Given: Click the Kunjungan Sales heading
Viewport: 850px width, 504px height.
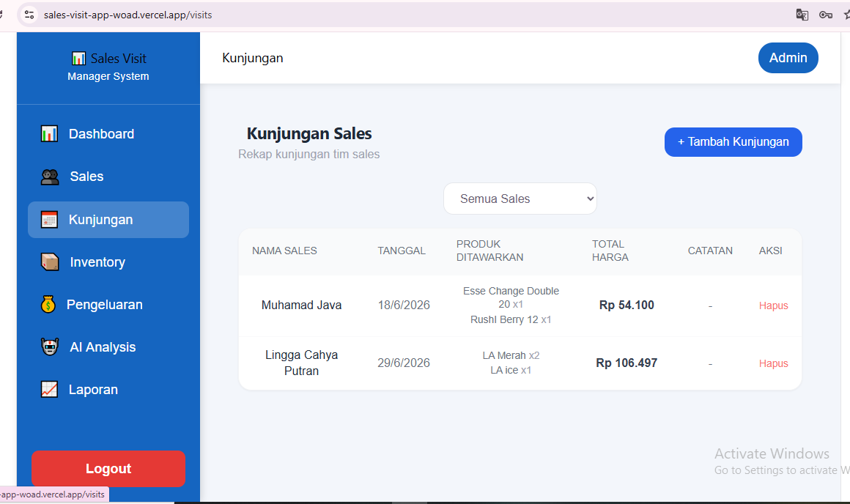Looking at the screenshot, I should click(309, 134).
